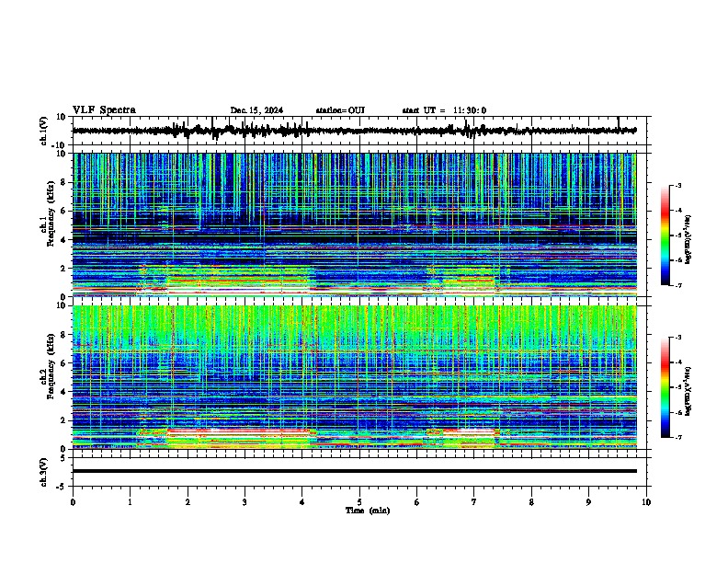The height and width of the screenshot is (563, 728).
Task: Click the ch.1 spectrogram color scale bar
Action: tap(665, 236)
